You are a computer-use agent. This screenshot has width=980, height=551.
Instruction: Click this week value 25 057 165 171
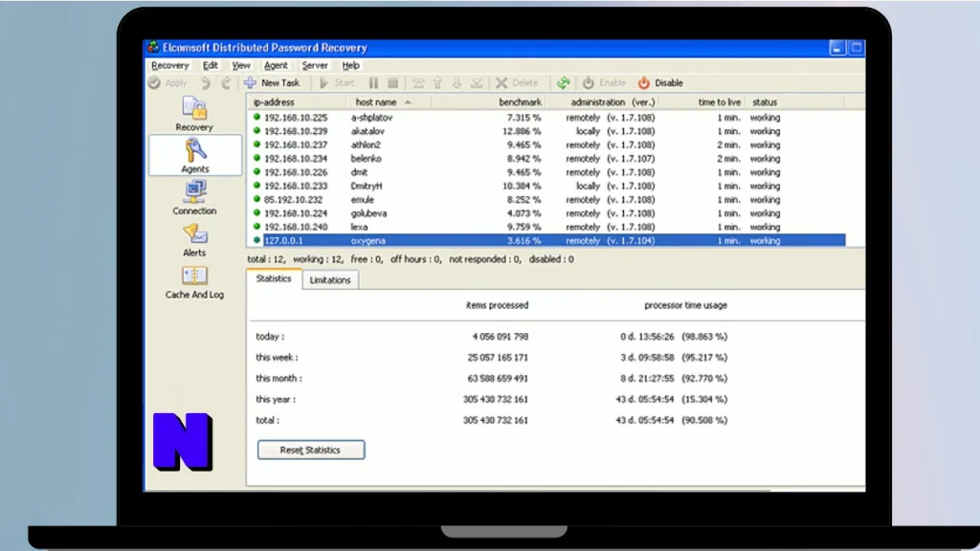[x=498, y=358]
